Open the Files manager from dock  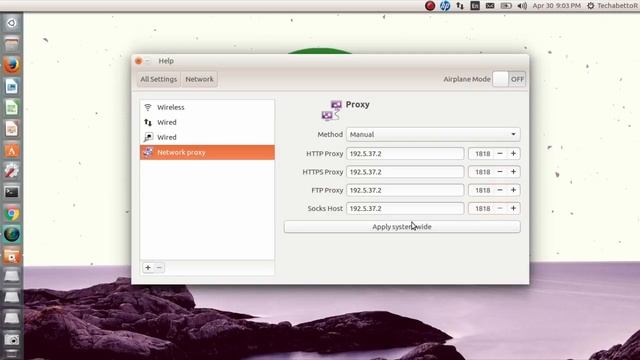point(11,44)
